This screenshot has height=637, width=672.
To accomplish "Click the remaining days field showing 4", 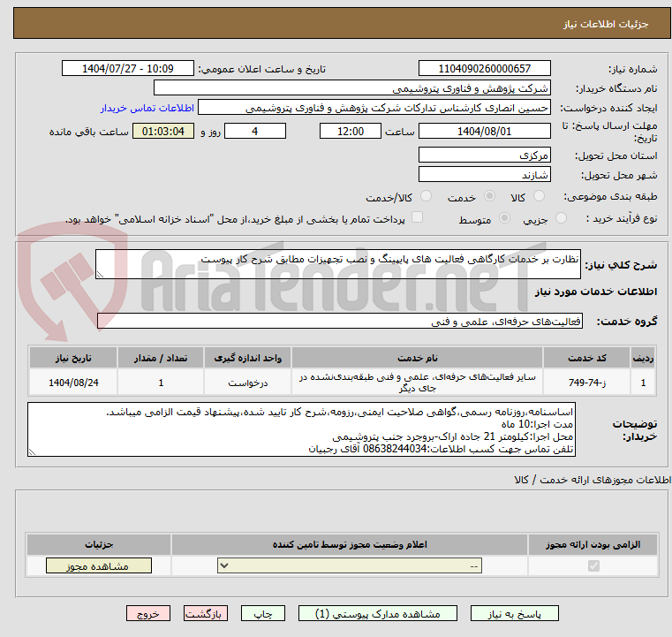I will pyautogui.click(x=255, y=131).
